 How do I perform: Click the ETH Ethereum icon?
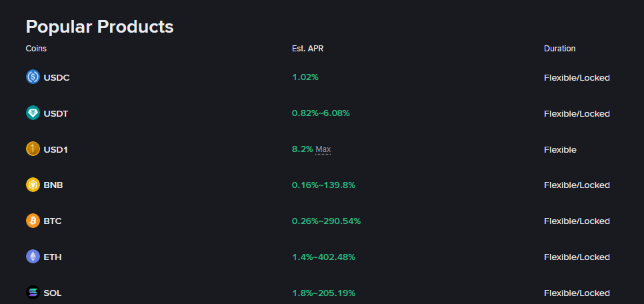(x=33, y=257)
